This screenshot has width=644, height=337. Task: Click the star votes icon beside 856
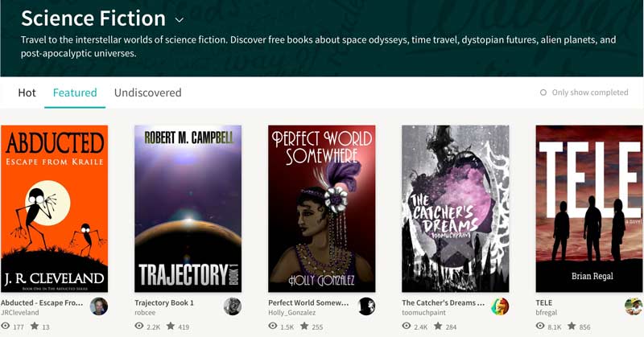[x=572, y=326]
